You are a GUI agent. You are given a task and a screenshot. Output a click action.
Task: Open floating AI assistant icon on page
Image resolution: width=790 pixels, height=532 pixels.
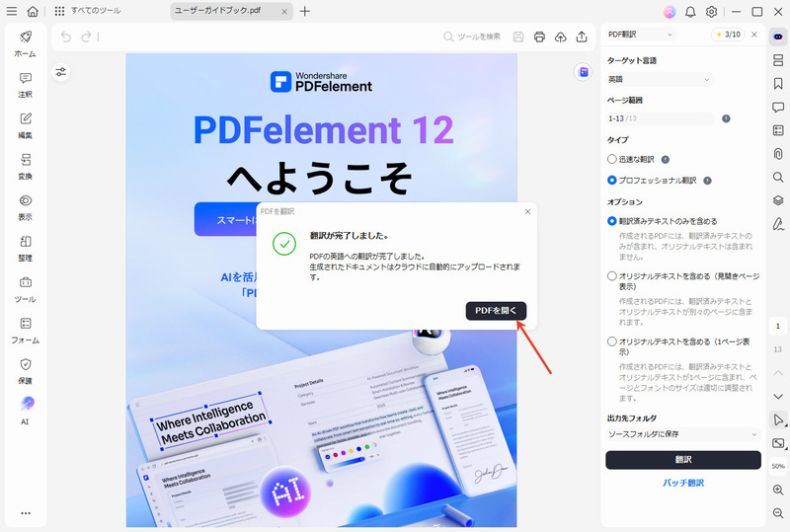coord(583,72)
